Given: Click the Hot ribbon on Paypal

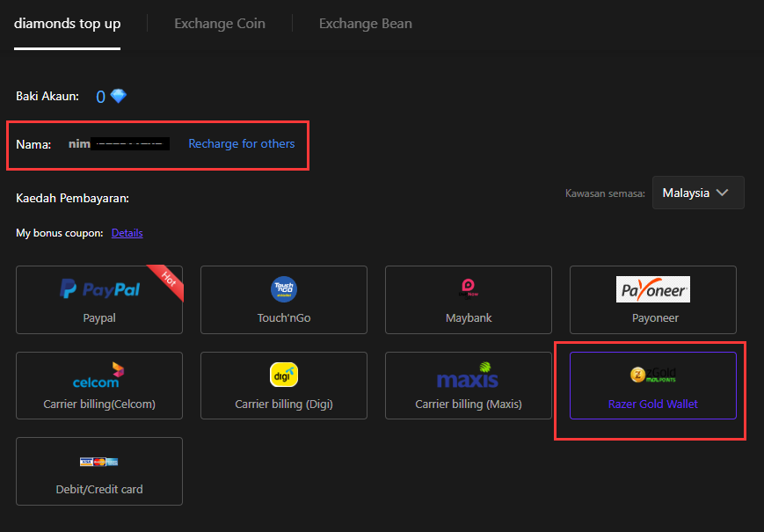Looking at the screenshot, I should [x=167, y=281].
